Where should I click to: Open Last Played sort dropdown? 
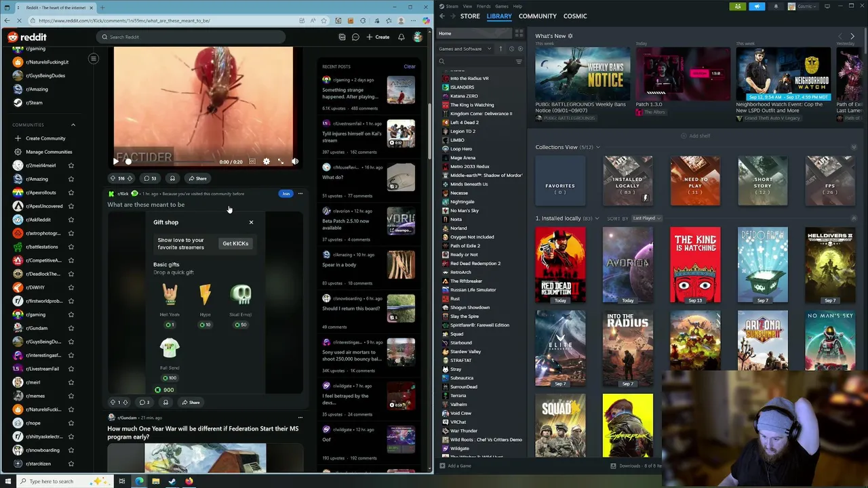point(646,218)
